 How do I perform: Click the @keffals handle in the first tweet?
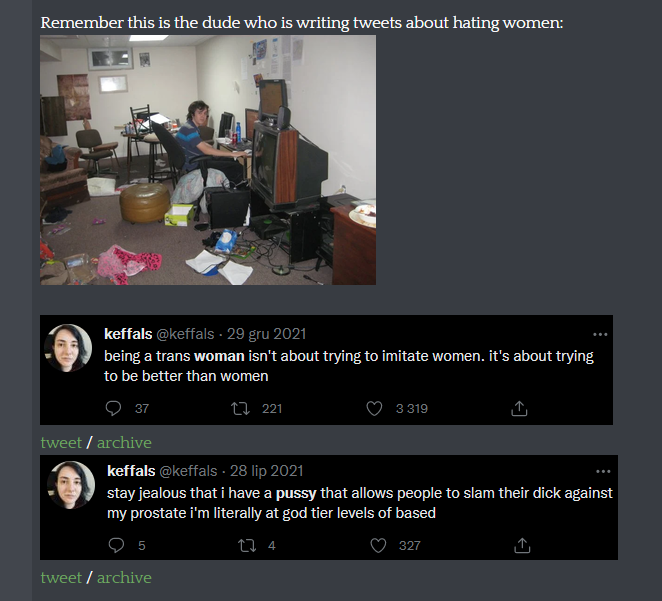tap(185, 334)
